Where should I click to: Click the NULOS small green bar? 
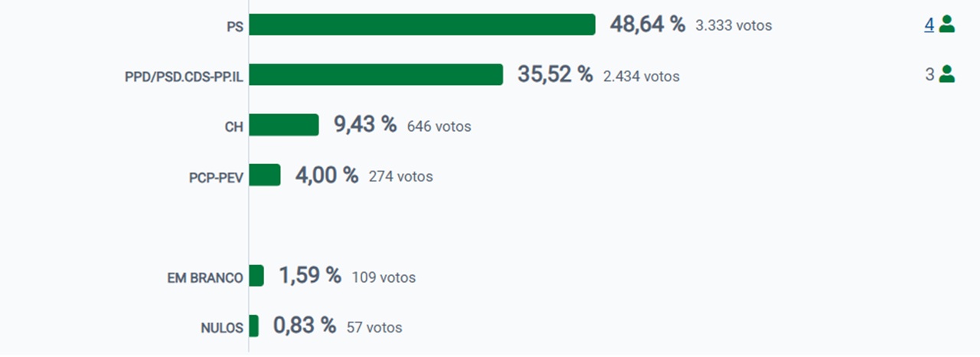(x=253, y=326)
